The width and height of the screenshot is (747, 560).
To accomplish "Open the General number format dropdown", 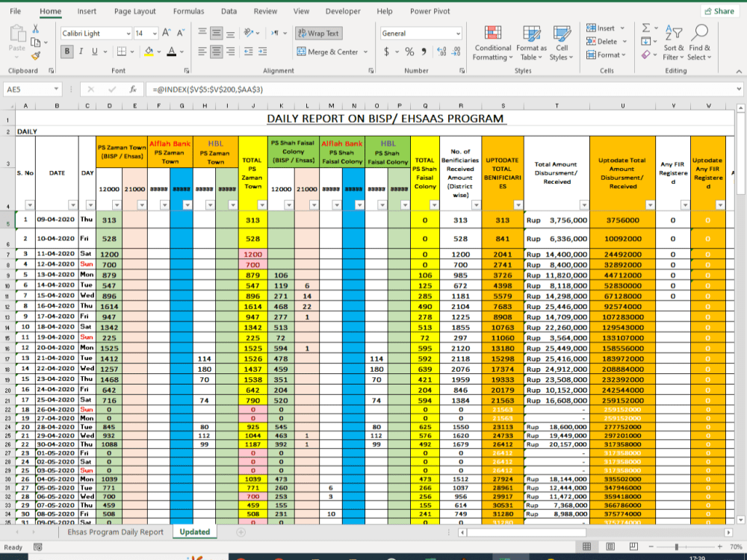I will click(x=459, y=34).
